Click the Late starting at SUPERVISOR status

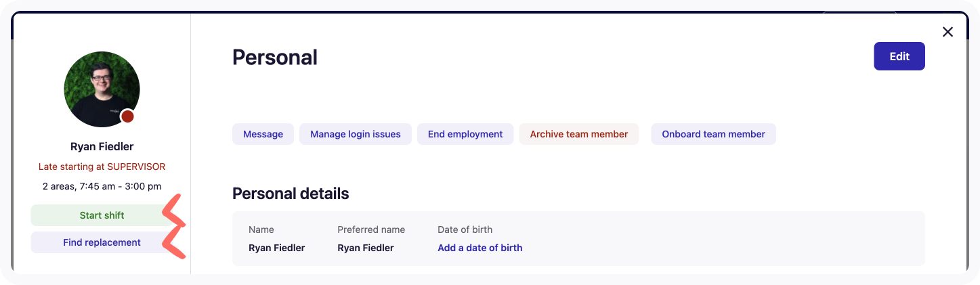[102, 167]
